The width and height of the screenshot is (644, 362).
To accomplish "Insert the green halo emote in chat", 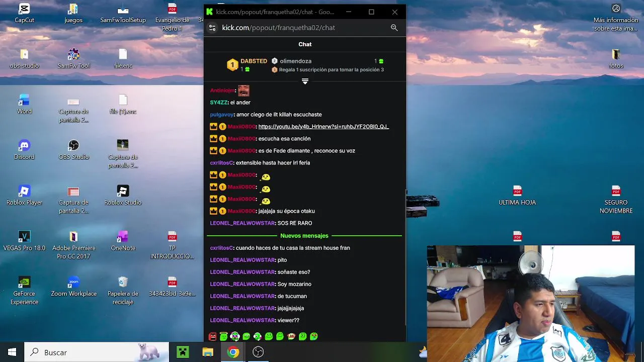I will coord(223,336).
